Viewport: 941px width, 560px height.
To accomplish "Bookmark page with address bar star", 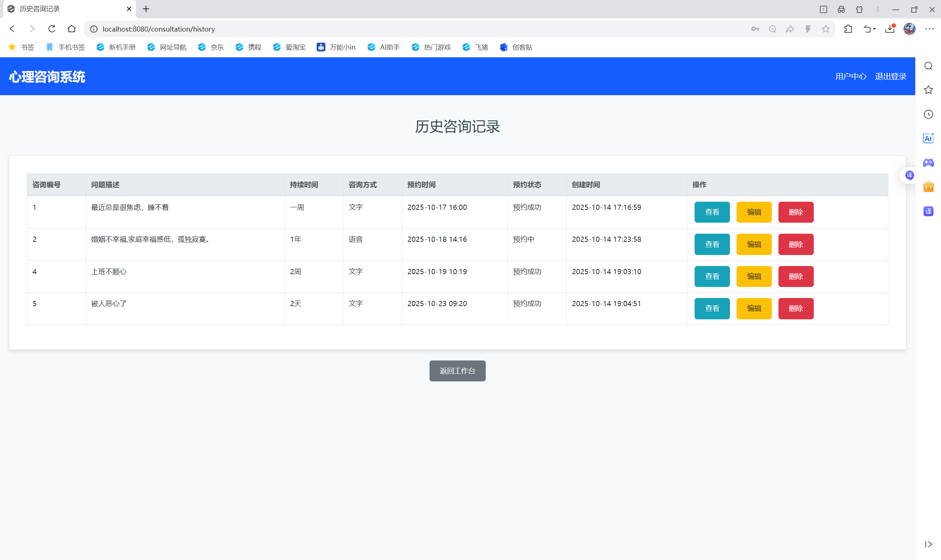I will click(826, 29).
